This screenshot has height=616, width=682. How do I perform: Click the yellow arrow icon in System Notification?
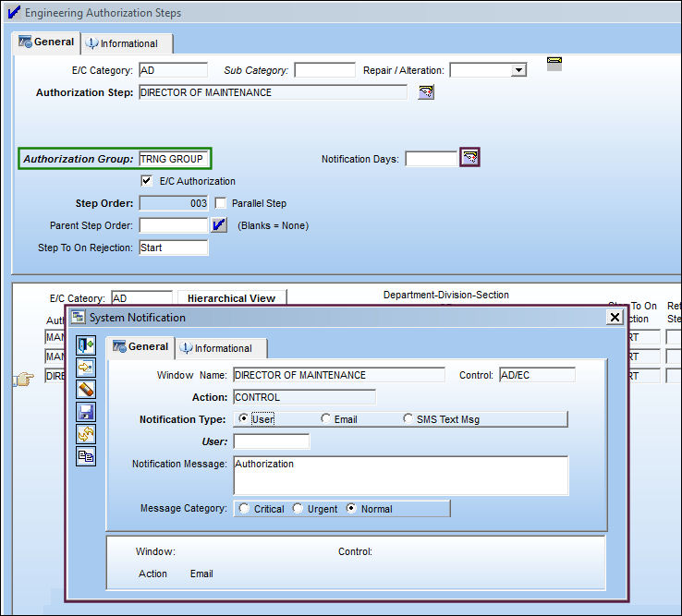(x=86, y=368)
